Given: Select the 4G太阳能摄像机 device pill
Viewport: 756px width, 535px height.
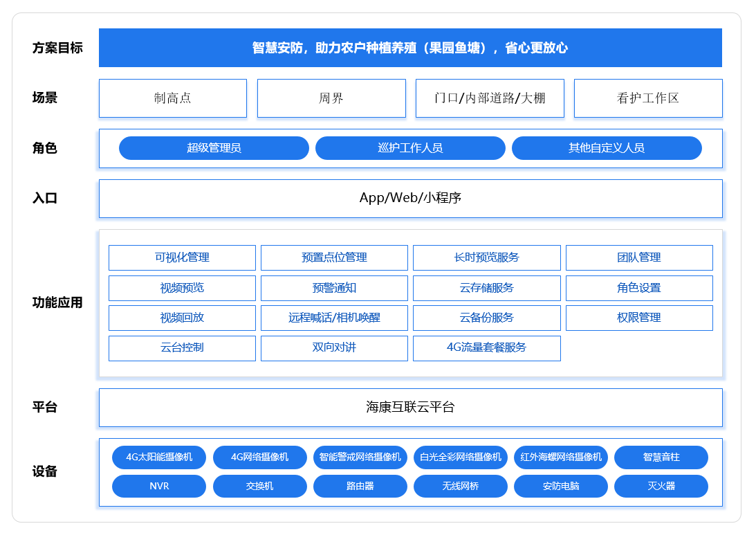Looking at the screenshot, I should [159, 457].
